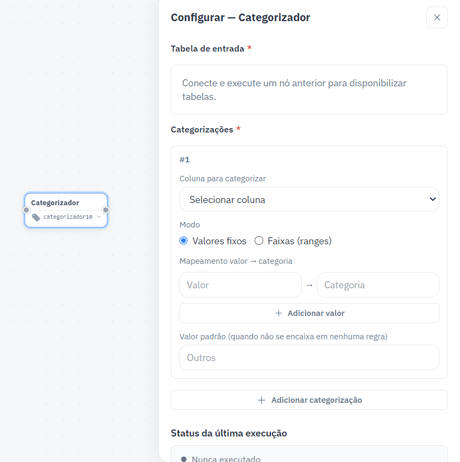This screenshot has width=460, height=462.
Task: Focus the Valor input field
Action: [240, 285]
